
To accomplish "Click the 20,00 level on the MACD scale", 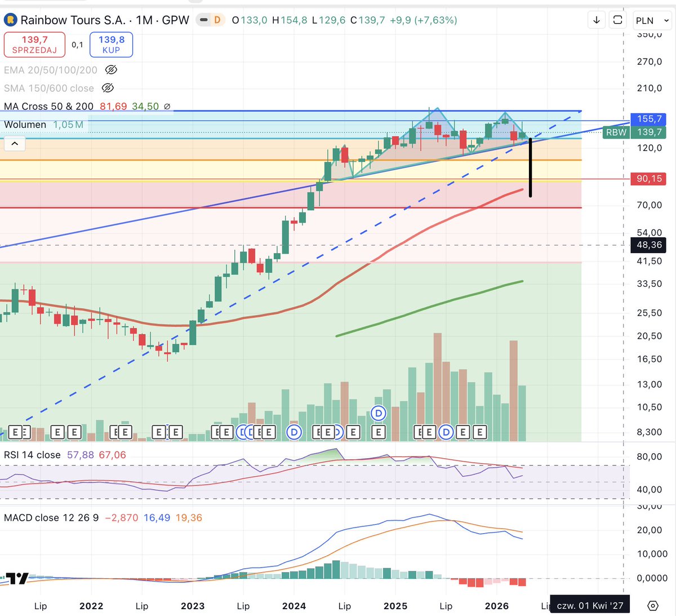I will tap(649, 530).
